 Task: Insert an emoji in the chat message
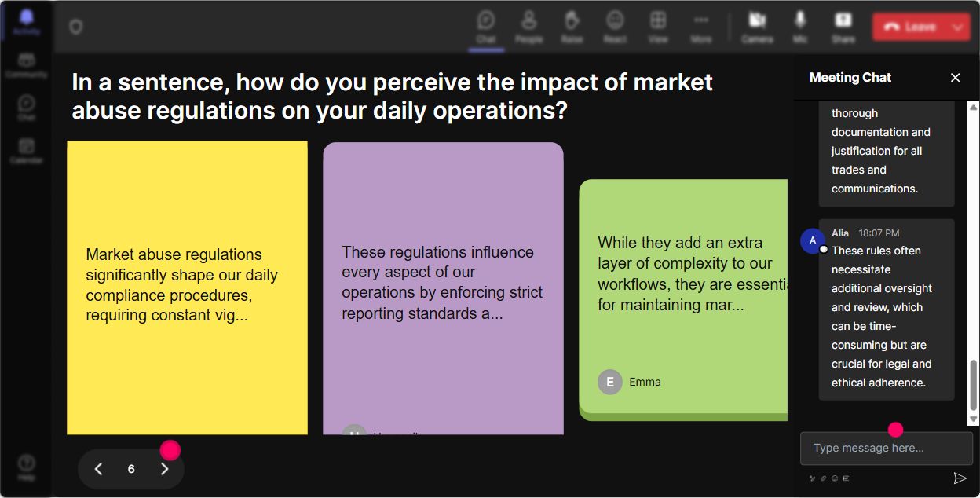click(x=835, y=478)
